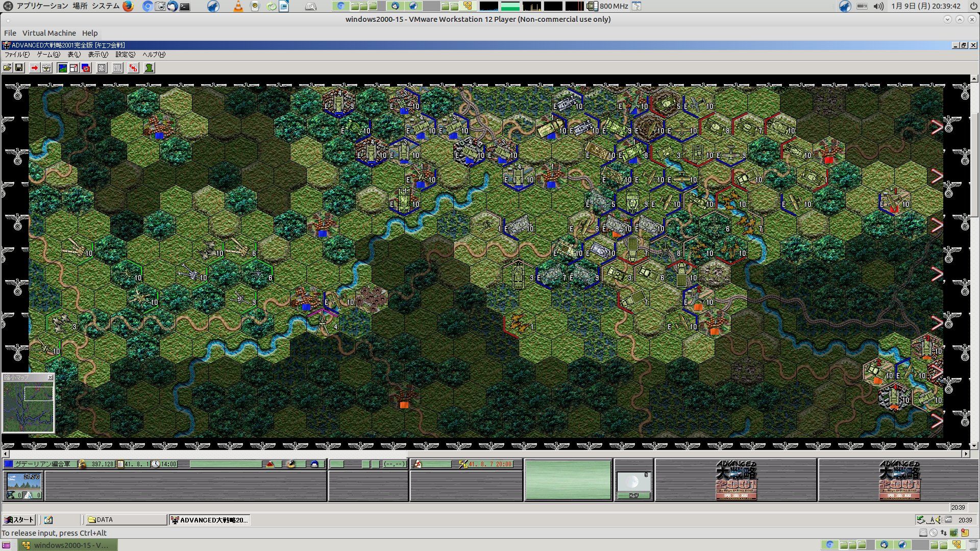Click the deadline date 41. 8. 7 20:00
Image resolution: width=980 pixels, height=551 pixels.
[x=490, y=464]
